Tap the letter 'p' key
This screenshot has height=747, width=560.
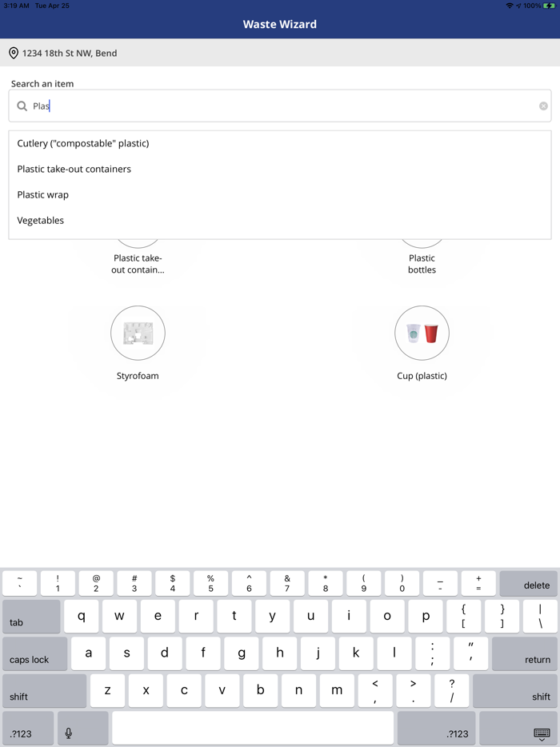click(426, 616)
